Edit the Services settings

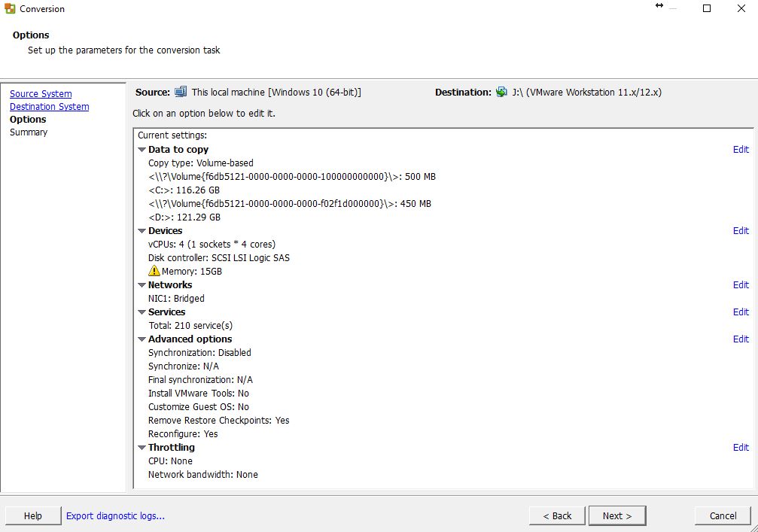[x=741, y=312]
